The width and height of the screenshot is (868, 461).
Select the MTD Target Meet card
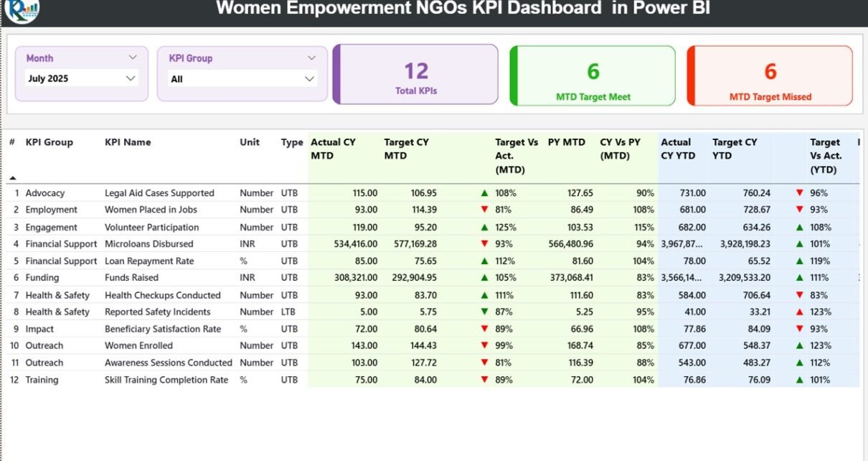[x=593, y=76]
